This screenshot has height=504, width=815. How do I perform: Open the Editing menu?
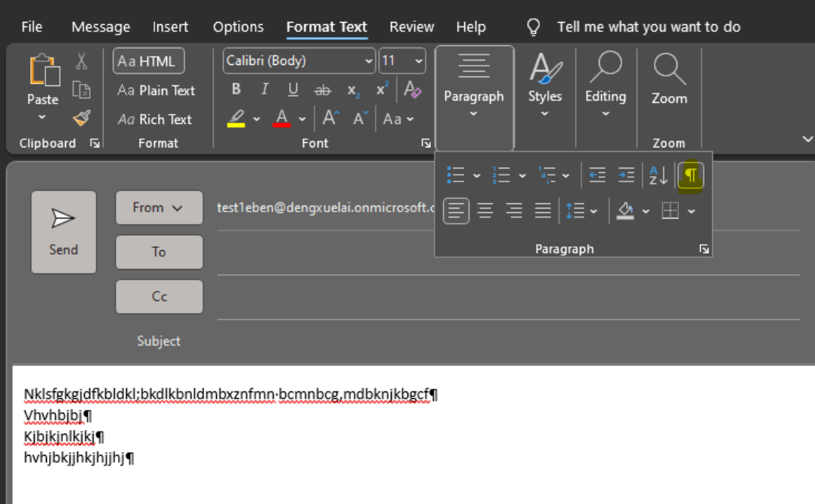point(606,85)
